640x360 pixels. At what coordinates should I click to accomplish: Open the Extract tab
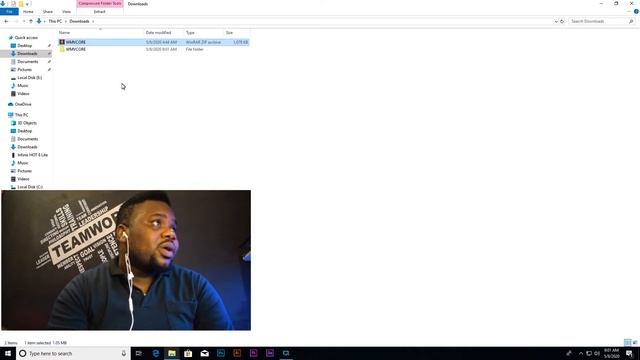pos(100,12)
